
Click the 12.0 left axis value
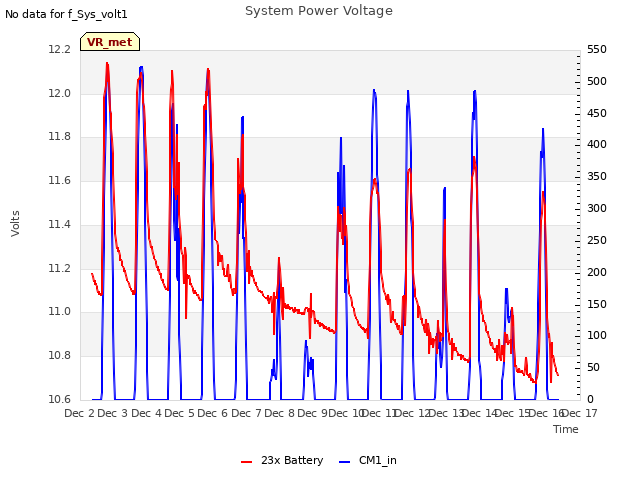coord(60,93)
